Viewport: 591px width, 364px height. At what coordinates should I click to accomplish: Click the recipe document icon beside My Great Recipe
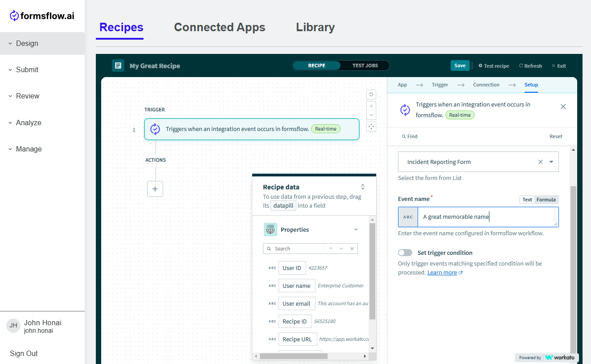[118, 65]
